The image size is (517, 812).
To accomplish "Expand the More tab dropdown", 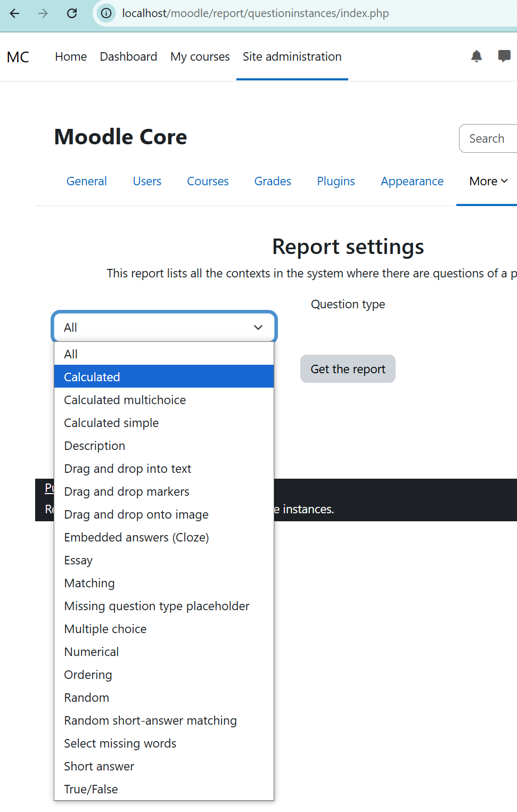I will point(488,181).
